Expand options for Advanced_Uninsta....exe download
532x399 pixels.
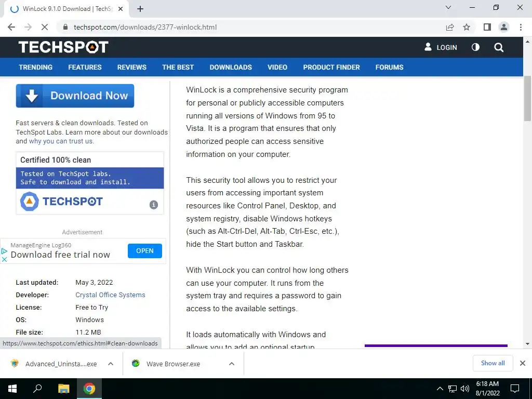111,364
